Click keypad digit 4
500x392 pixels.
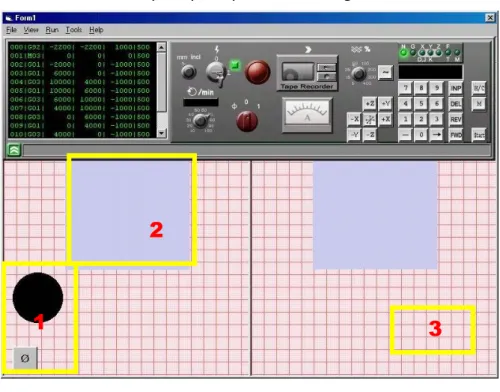(405, 104)
